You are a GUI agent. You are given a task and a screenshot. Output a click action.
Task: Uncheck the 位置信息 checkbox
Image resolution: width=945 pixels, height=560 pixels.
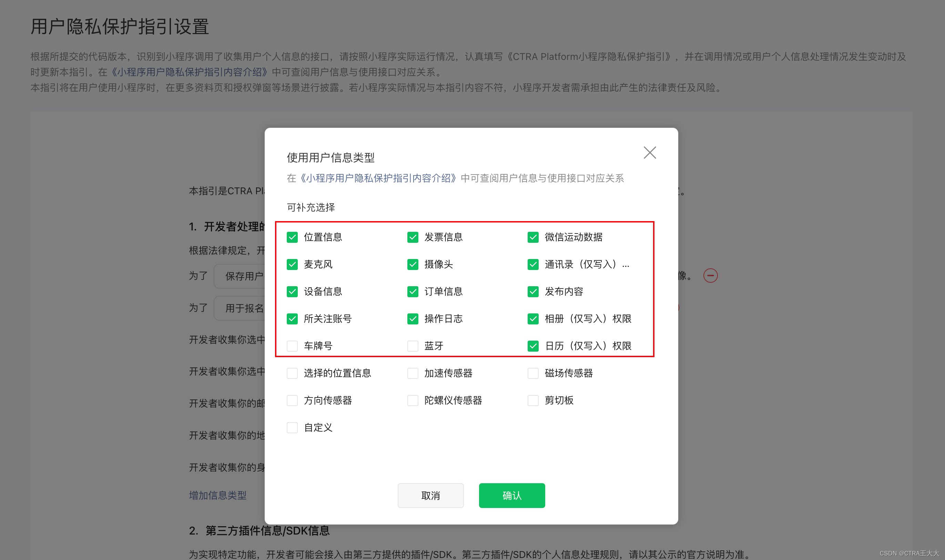(292, 237)
